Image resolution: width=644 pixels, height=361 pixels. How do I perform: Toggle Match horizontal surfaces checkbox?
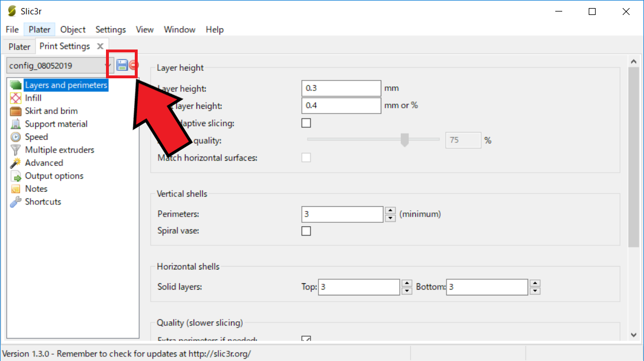306,158
